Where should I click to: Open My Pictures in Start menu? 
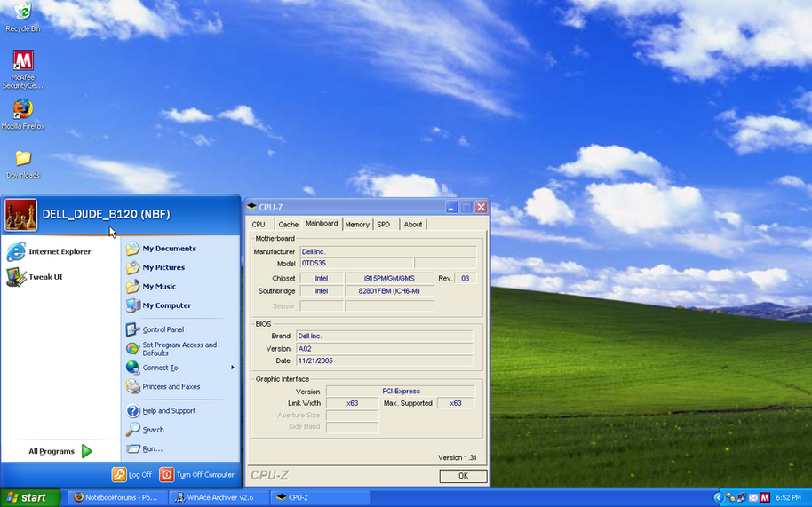click(x=155, y=267)
